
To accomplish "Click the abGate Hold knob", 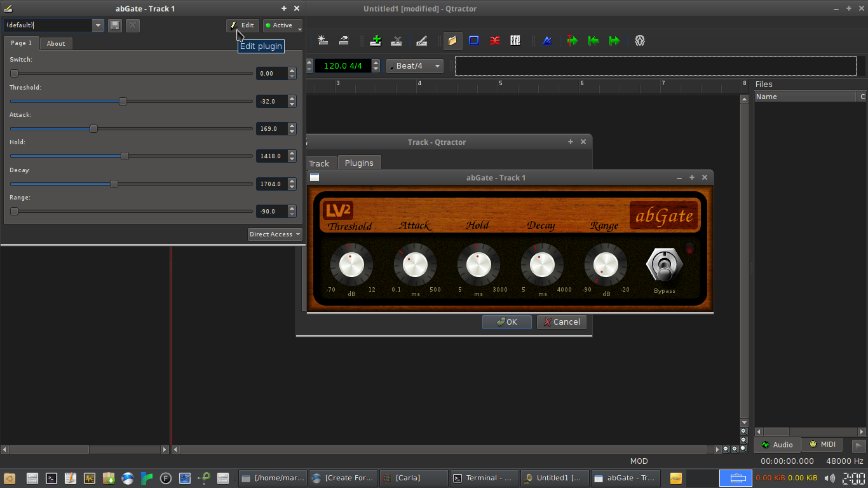I will pyautogui.click(x=478, y=265).
